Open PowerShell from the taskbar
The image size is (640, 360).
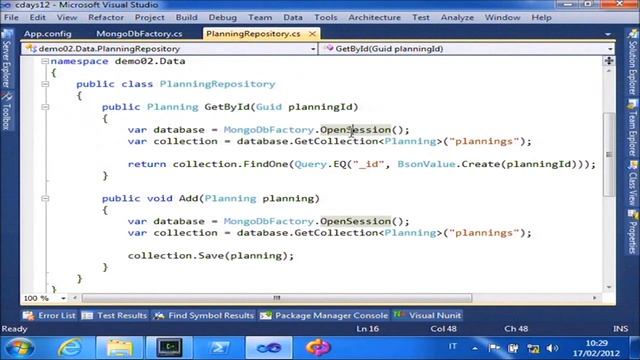[219, 348]
